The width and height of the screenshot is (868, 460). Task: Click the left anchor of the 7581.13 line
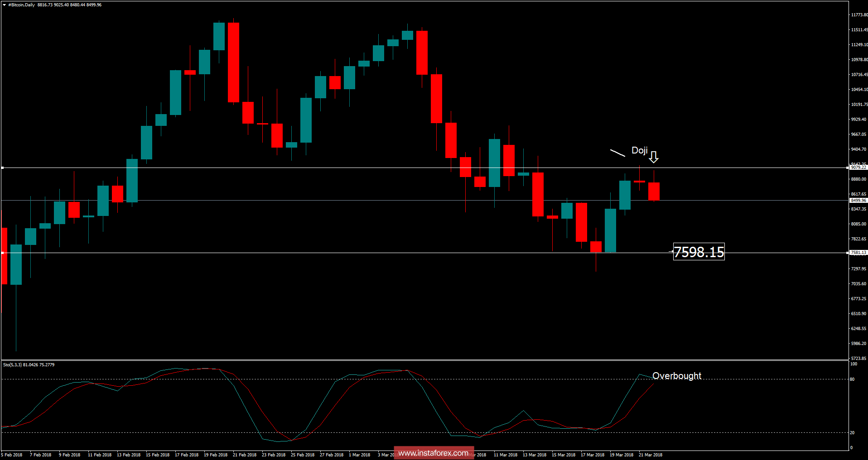pos(2,253)
